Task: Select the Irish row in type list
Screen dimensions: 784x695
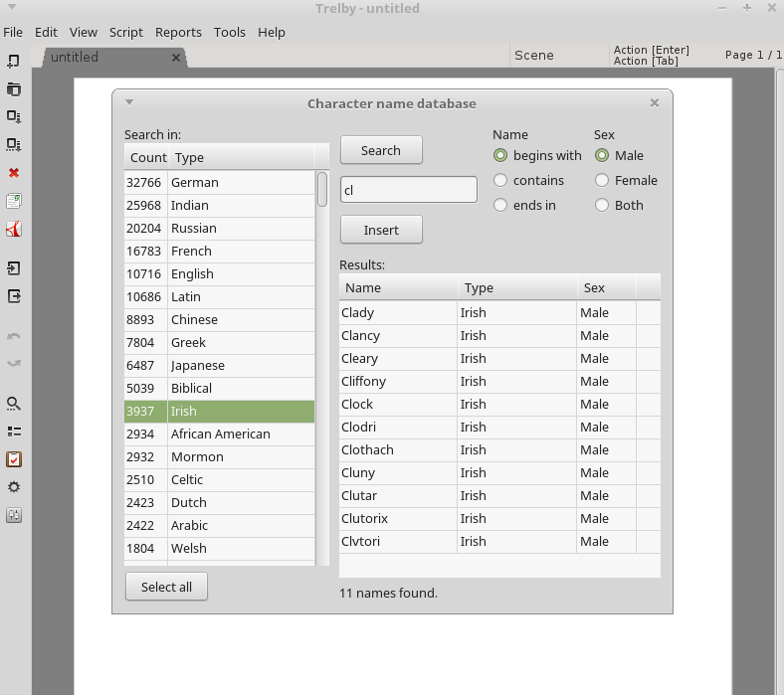Action: 220,412
